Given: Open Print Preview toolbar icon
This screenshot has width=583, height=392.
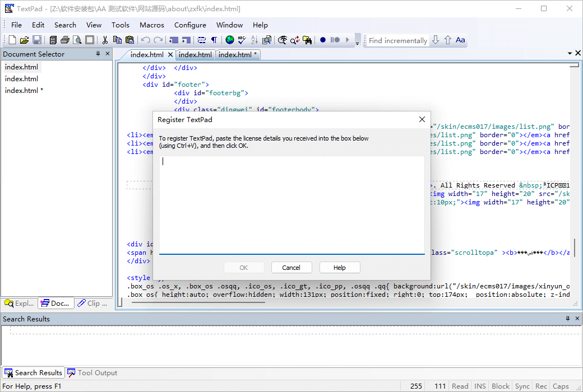Looking at the screenshot, I should (77, 40).
